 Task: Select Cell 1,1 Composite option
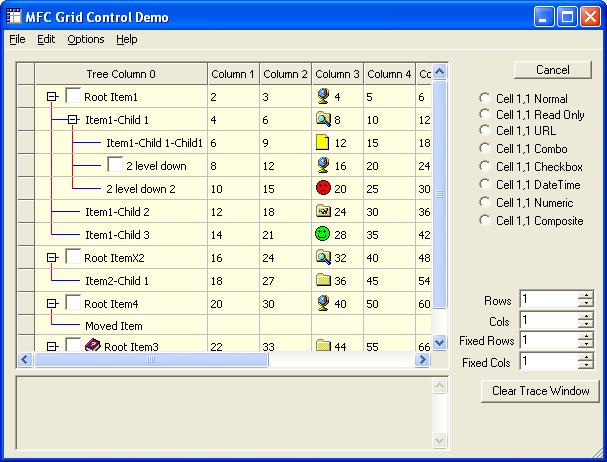point(484,220)
